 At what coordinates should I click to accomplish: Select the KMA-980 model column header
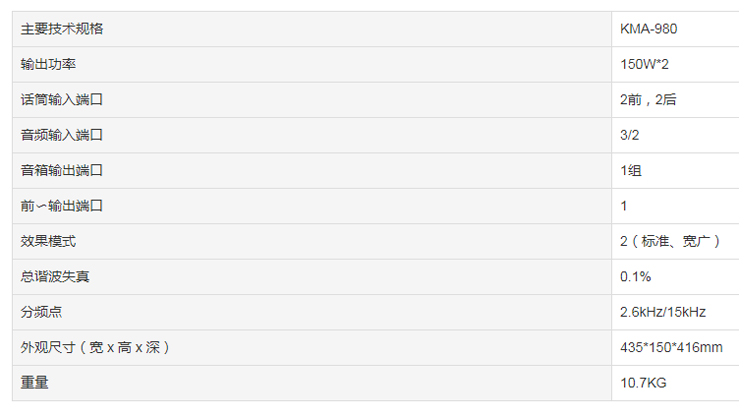(x=648, y=29)
